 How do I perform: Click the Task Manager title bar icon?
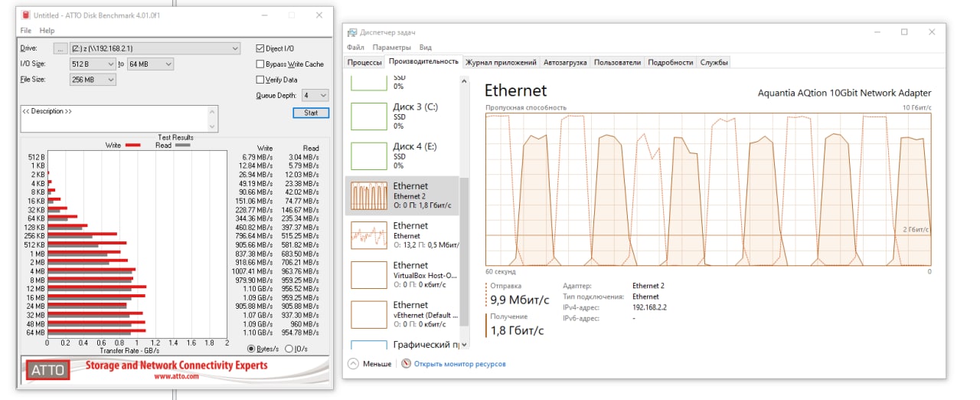(351, 32)
